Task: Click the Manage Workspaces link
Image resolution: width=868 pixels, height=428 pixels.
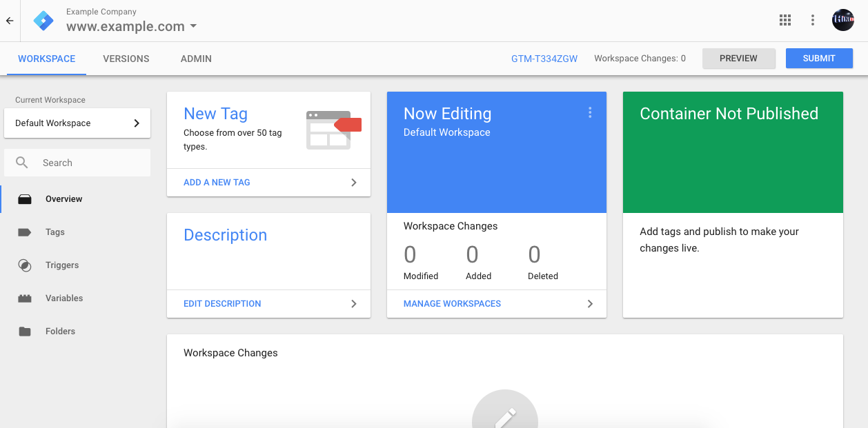Action: click(x=452, y=304)
